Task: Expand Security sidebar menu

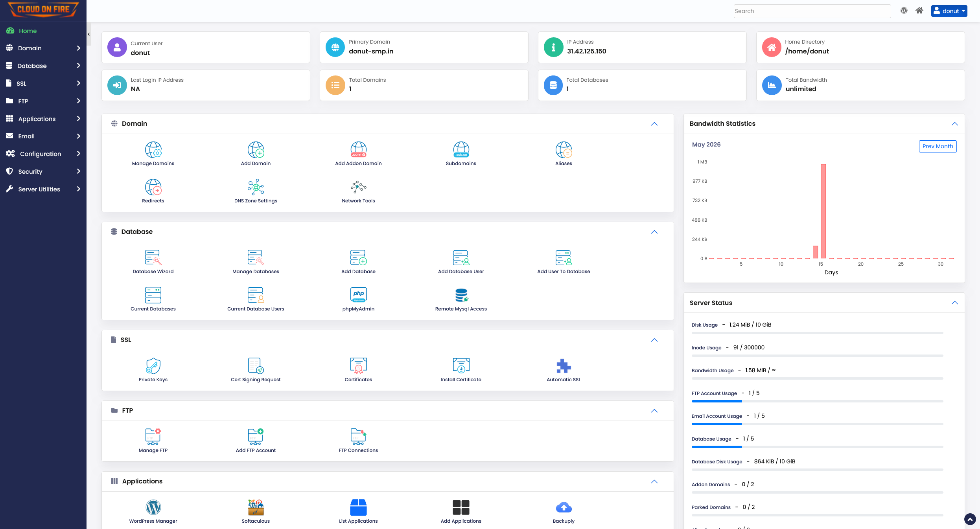Action: (43, 171)
